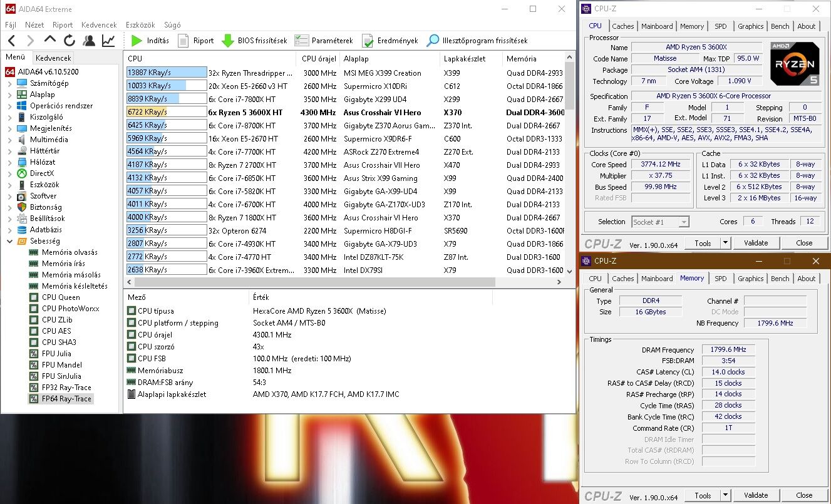831x504 pixels.
Task: Switch to Caches tab in upper CPU-Z
Action: tap(623, 26)
